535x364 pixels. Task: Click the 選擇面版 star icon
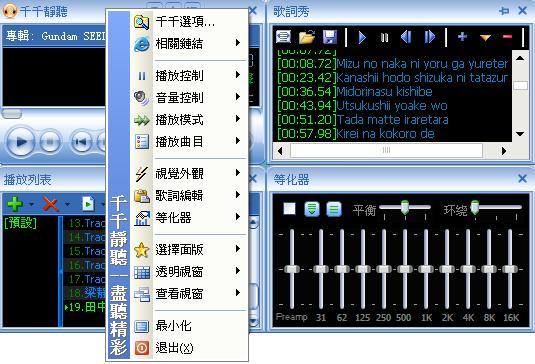pos(142,250)
